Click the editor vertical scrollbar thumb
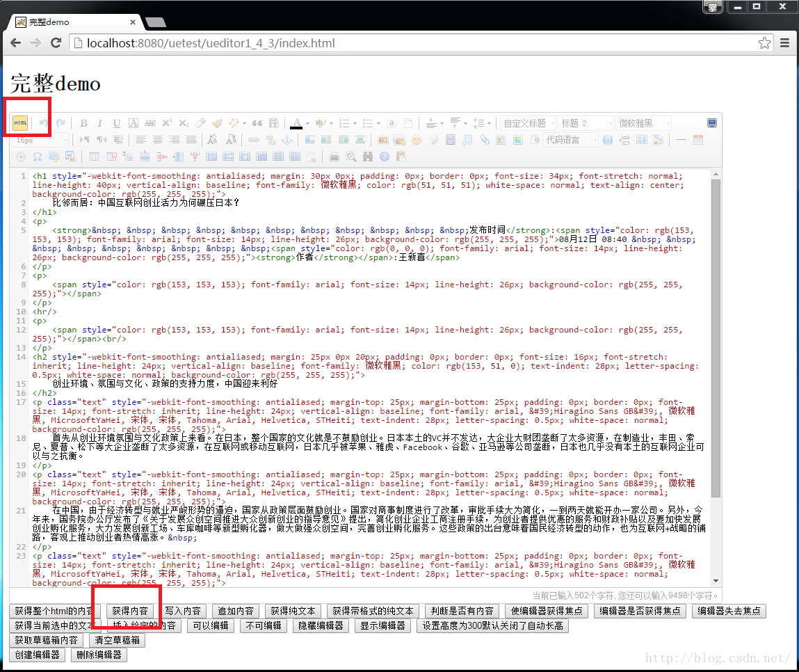The image size is (799, 672). tap(716, 339)
